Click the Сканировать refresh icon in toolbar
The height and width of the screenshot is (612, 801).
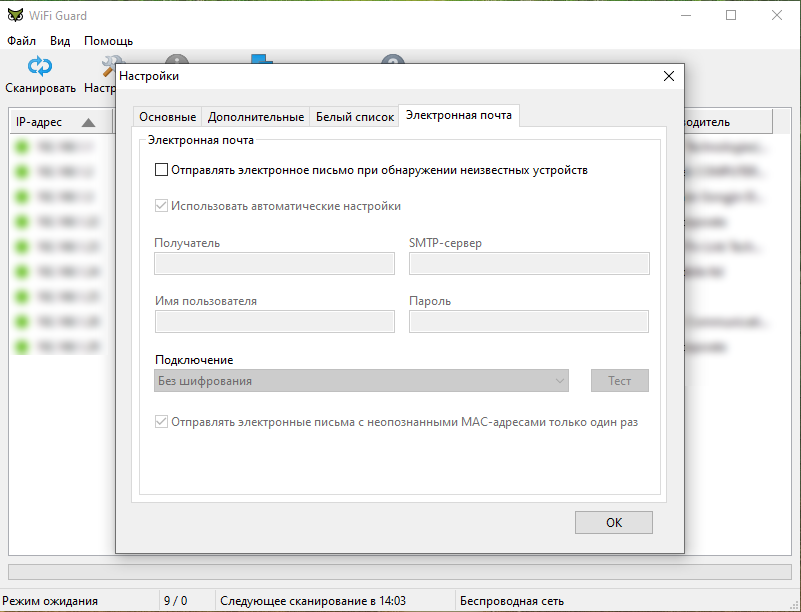tap(40, 66)
